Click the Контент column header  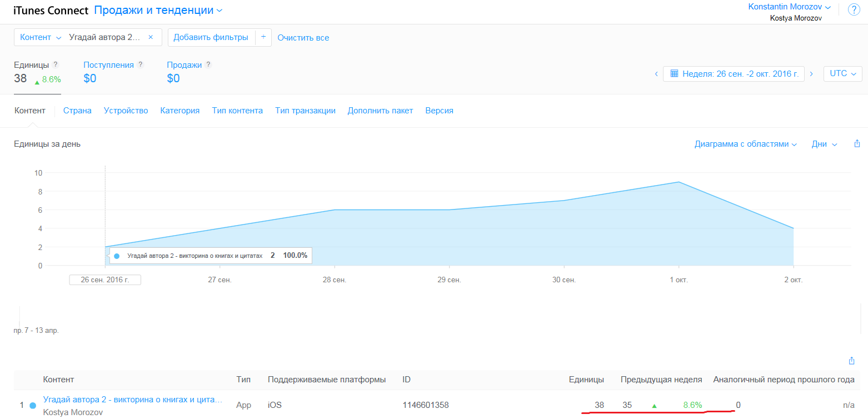(x=58, y=380)
